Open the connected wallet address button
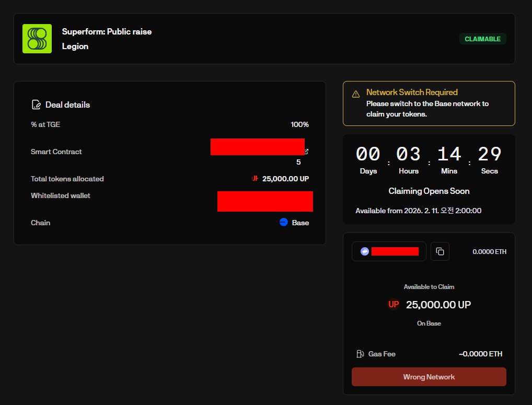532x405 pixels. [x=389, y=251]
